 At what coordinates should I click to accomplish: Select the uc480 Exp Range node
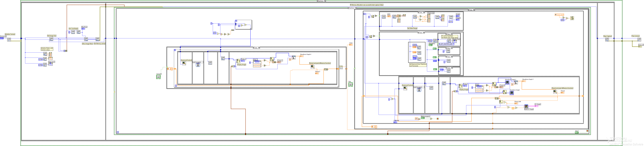click(45, 54)
